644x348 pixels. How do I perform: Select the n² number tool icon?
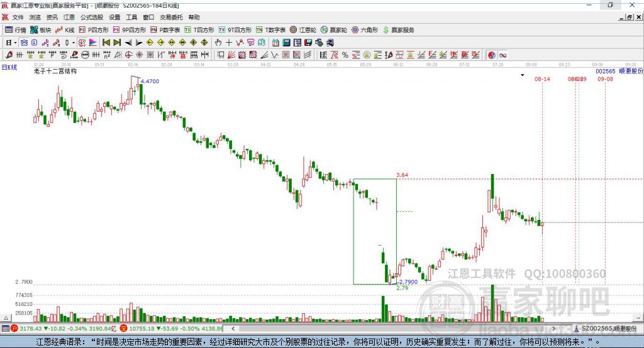pyautogui.click(x=107, y=55)
